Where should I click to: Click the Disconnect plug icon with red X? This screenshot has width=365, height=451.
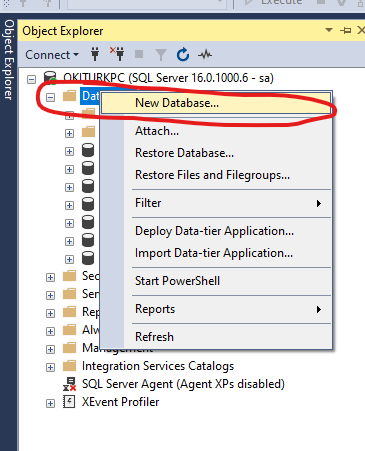pyautogui.click(x=117, y=54)
